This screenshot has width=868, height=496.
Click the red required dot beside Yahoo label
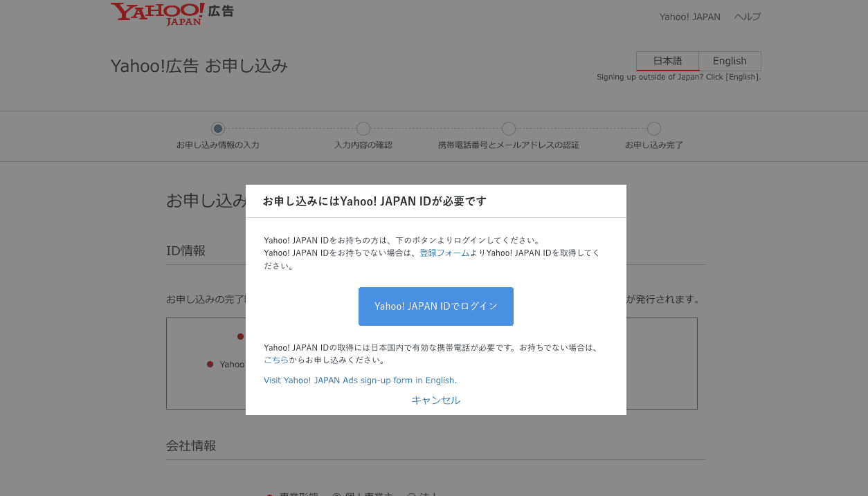click(210, 365)
